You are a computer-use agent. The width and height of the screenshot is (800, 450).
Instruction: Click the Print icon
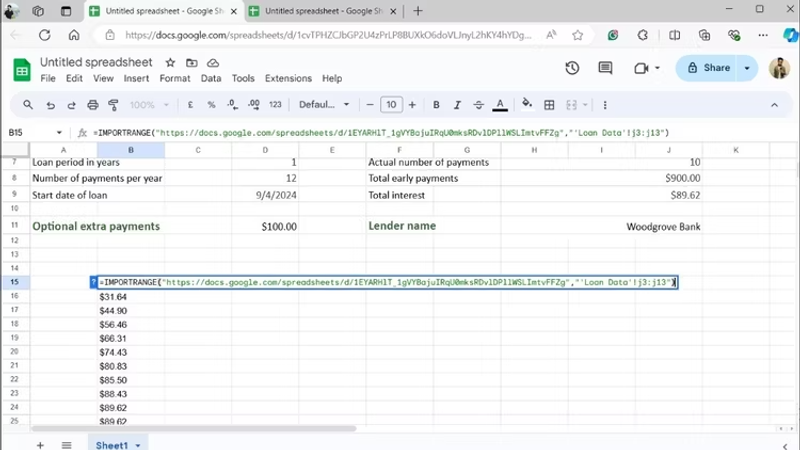point(93,105)
